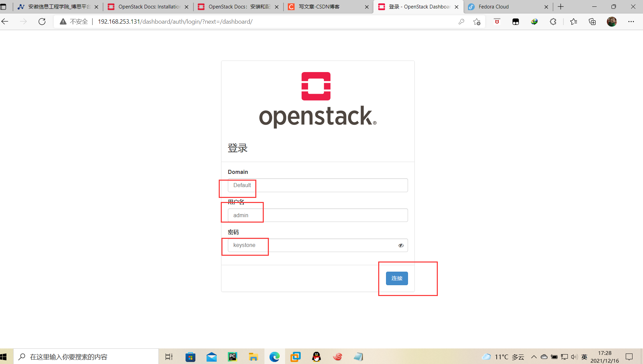
Task: Click the 不安全 security warning indicator
Action: pyautogui.click(x=74, y=22)
